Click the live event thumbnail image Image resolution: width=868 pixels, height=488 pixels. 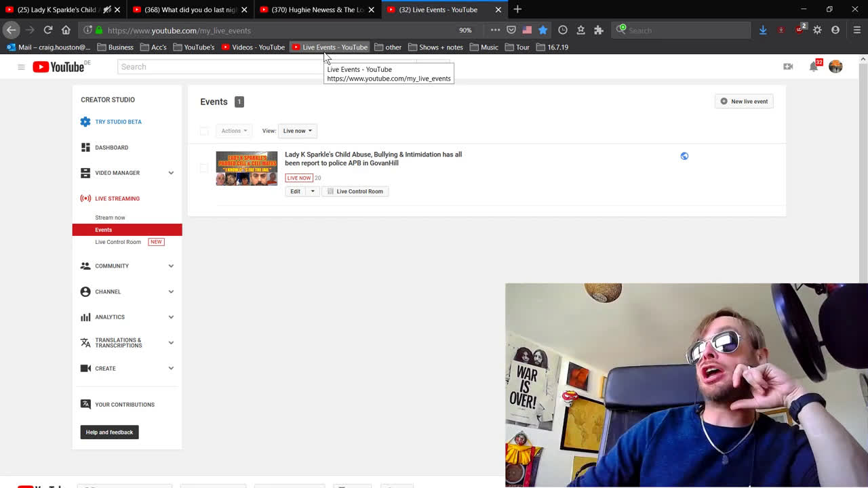pyautogui.click(x=246, y=168)
